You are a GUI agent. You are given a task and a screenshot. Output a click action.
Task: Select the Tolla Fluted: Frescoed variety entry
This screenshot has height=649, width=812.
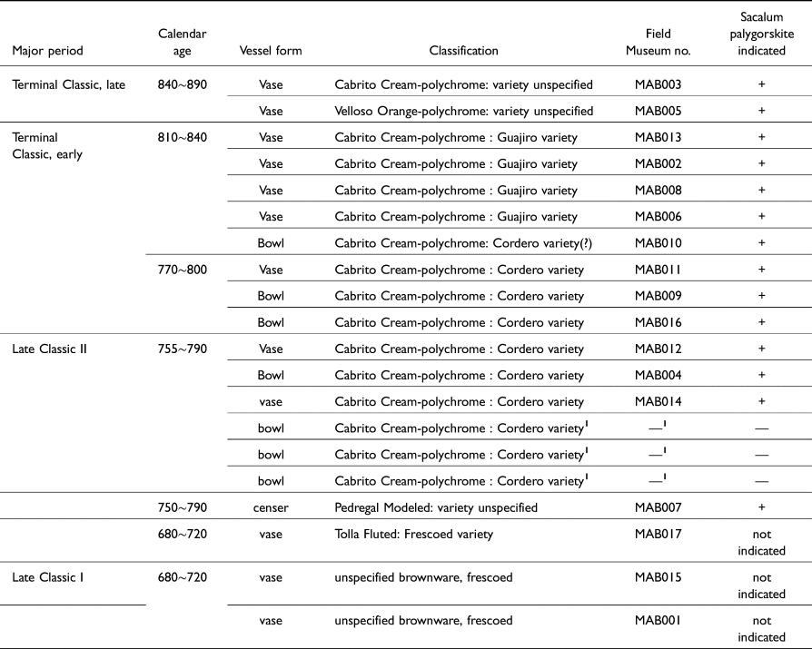click(x=414, y=534)
